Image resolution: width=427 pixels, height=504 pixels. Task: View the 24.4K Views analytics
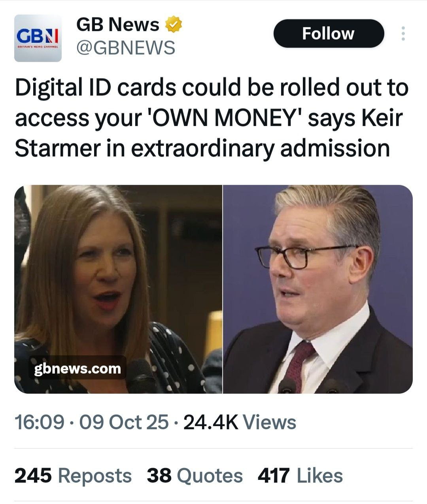[240, 422]
